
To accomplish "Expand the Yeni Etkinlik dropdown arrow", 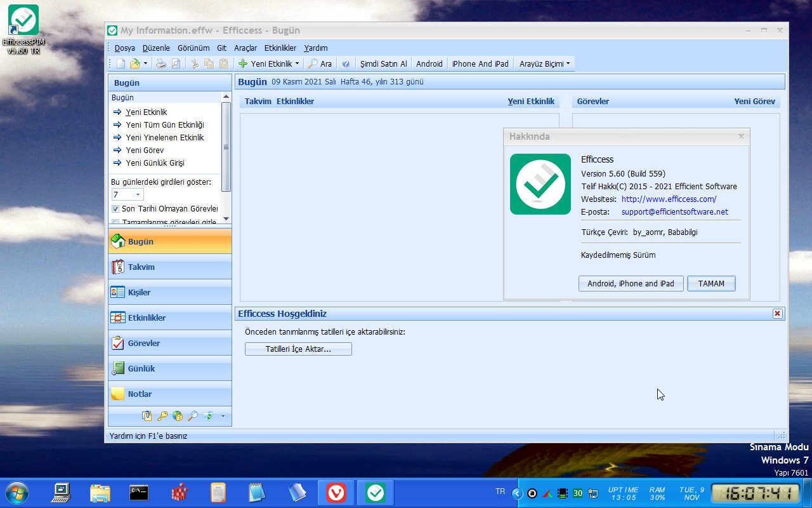I will pos(297,63).
